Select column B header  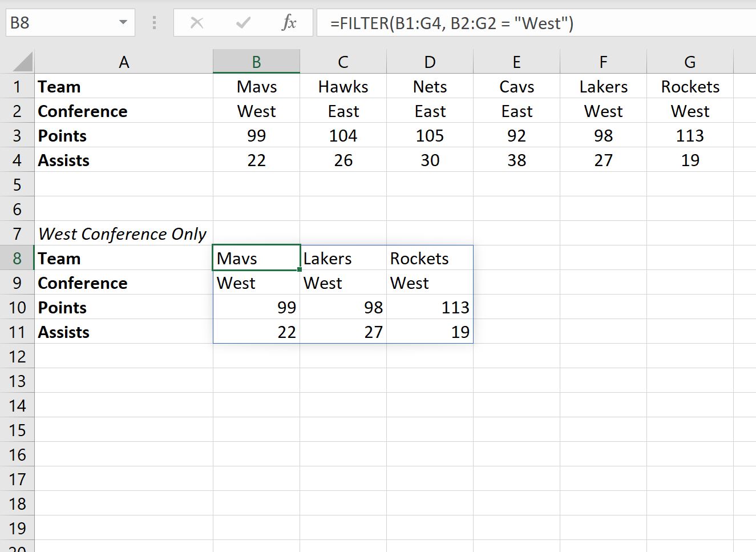[257, 62]
